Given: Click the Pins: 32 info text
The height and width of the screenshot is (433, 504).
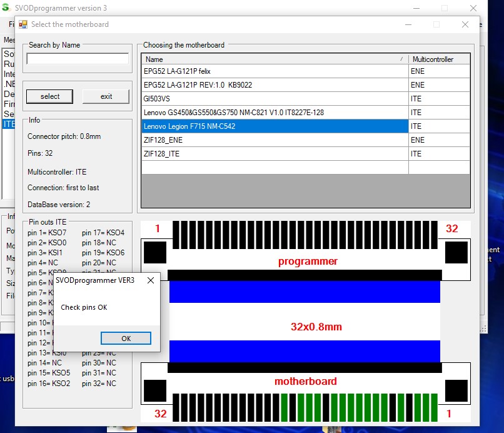Looking at the screenshot, I should [40, 153].
